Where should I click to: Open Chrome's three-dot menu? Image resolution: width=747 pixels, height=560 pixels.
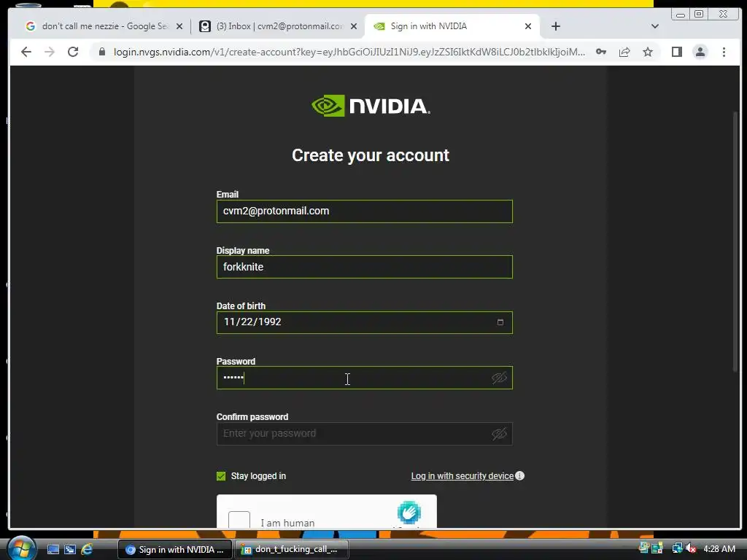point(724,52)
